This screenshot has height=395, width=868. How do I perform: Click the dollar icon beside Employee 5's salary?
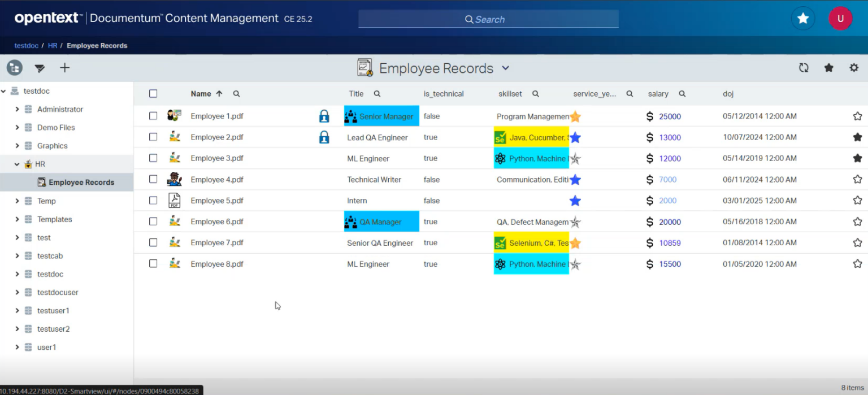[649, 200]
